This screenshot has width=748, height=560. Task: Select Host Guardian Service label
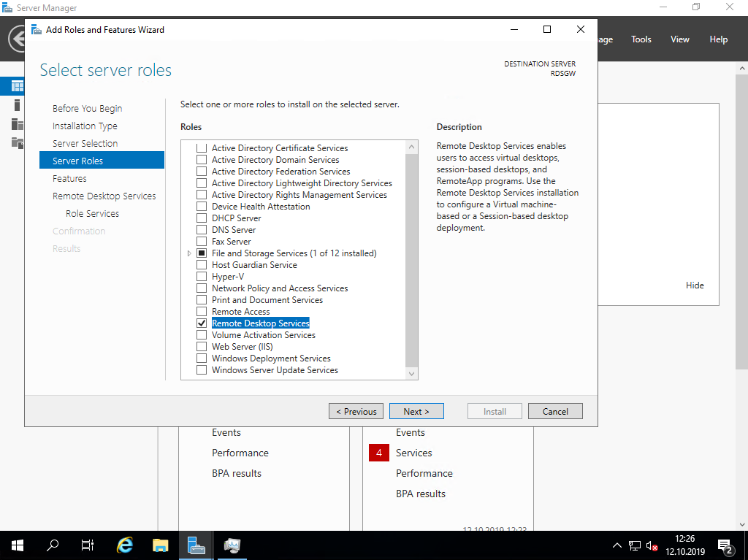pyautogui.click(x=254, y=265)
